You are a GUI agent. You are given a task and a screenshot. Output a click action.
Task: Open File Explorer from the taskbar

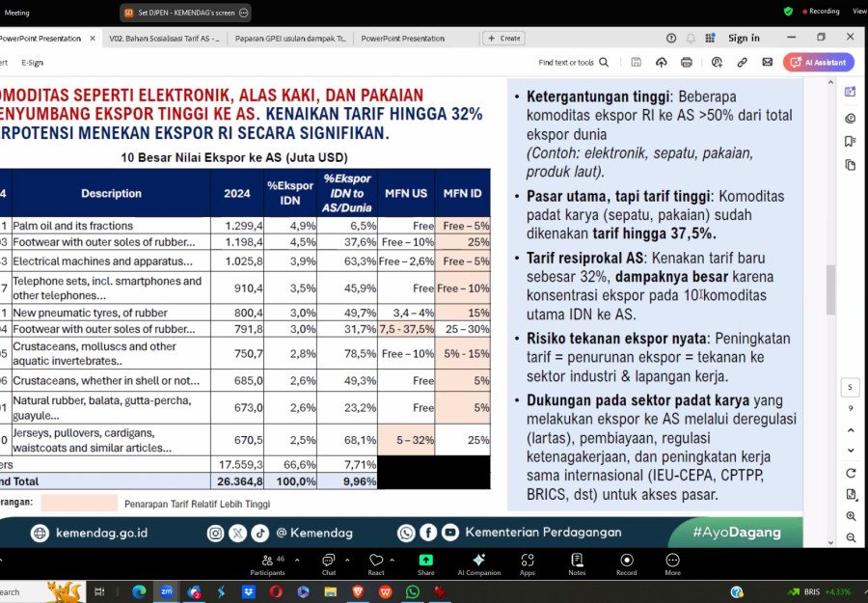click(331, 592)
